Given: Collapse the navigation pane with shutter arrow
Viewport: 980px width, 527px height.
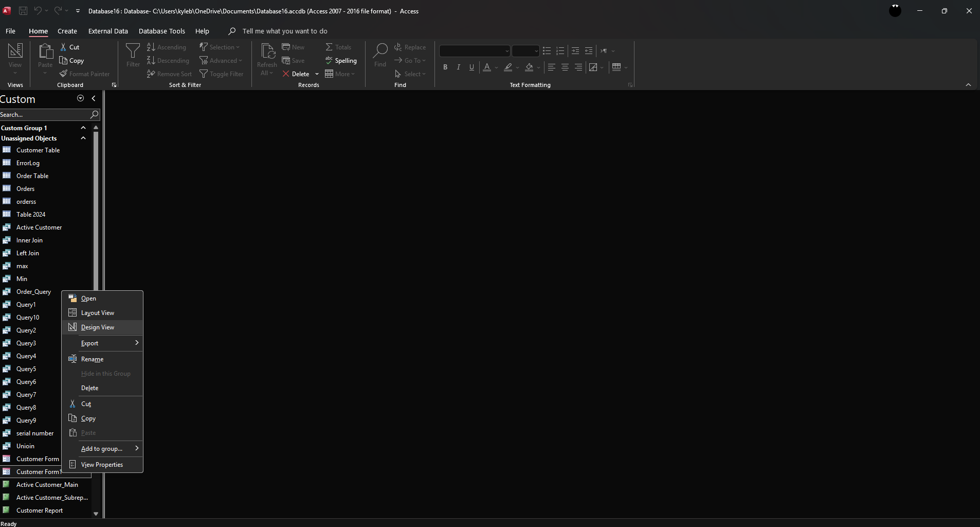Looking at the screenshot, I should pos(94,98).
